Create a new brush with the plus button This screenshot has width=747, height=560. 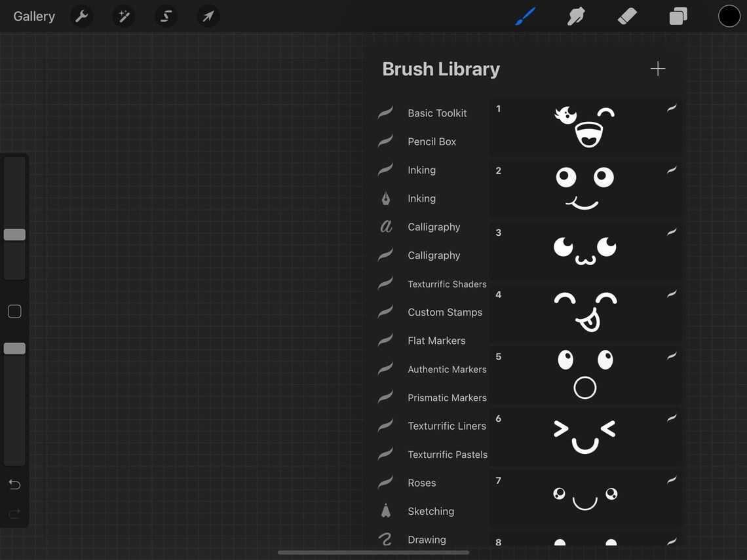pos(657,68)
